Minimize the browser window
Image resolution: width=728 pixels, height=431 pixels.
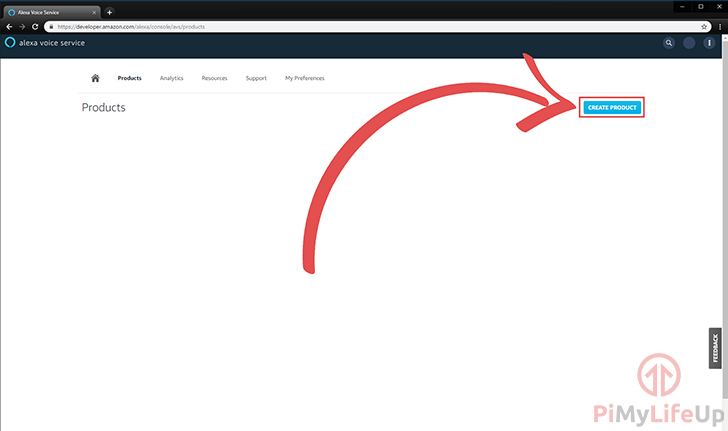click(x=682, y=7)
